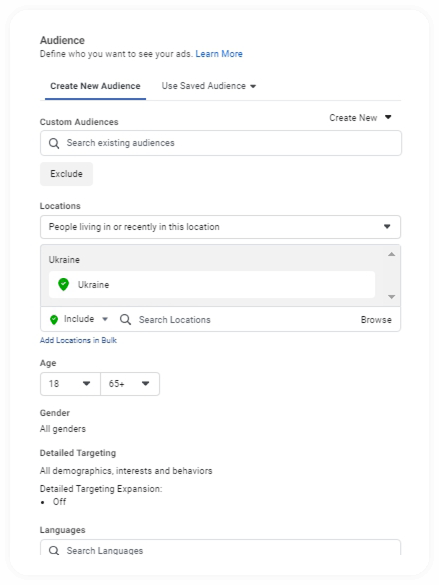Change minimum age 18 dropdown
Image resolution: width=439 pixels, height=585 pixels.
(x=70, y=384)
